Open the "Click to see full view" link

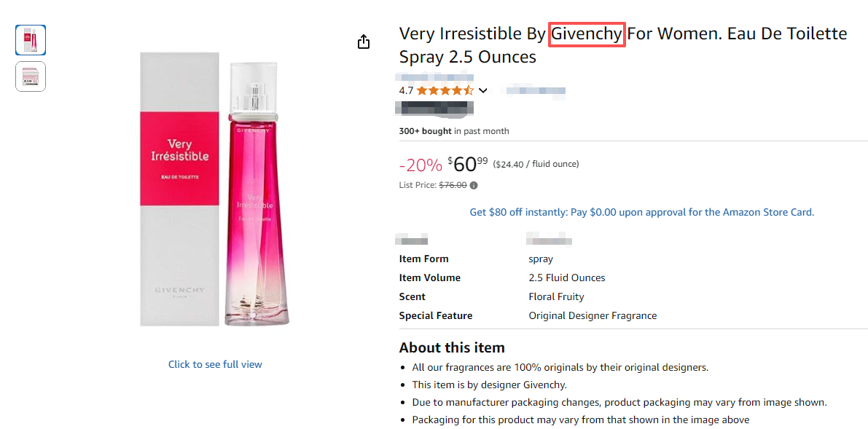[215, 364]
